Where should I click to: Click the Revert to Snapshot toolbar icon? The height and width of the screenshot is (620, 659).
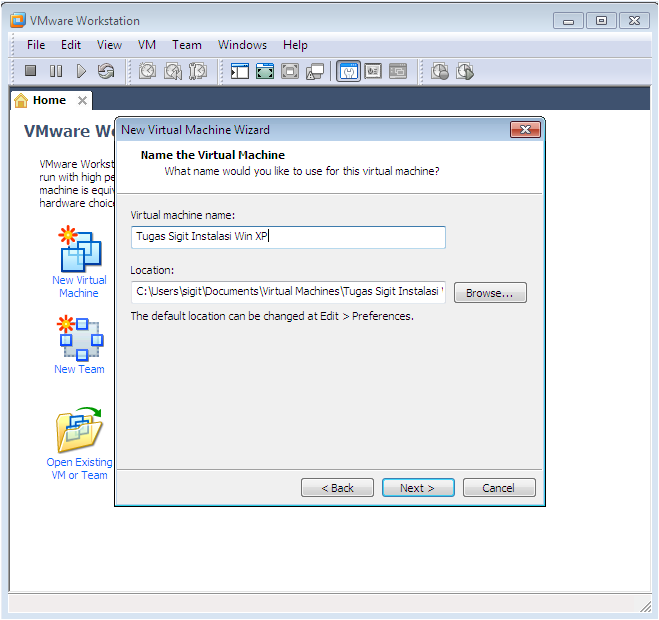173,71
